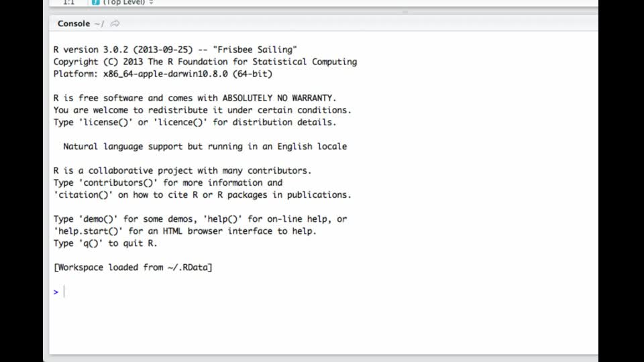The image size is (644, 362).
Task: Click the pane splitter handle above Console
Action: [x=405, y=12]
